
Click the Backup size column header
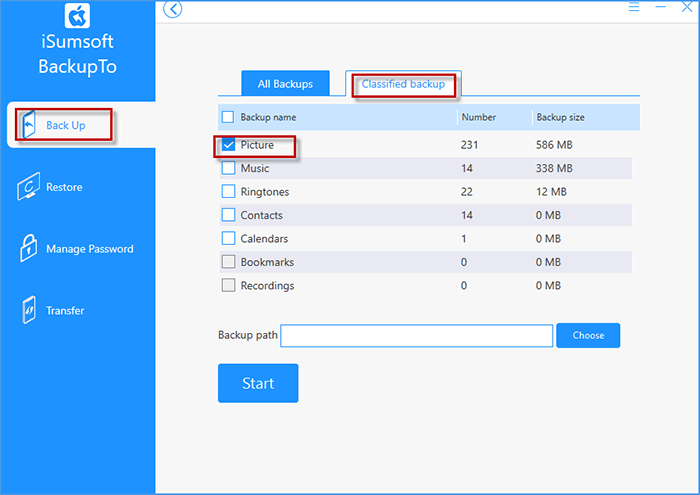560,117
